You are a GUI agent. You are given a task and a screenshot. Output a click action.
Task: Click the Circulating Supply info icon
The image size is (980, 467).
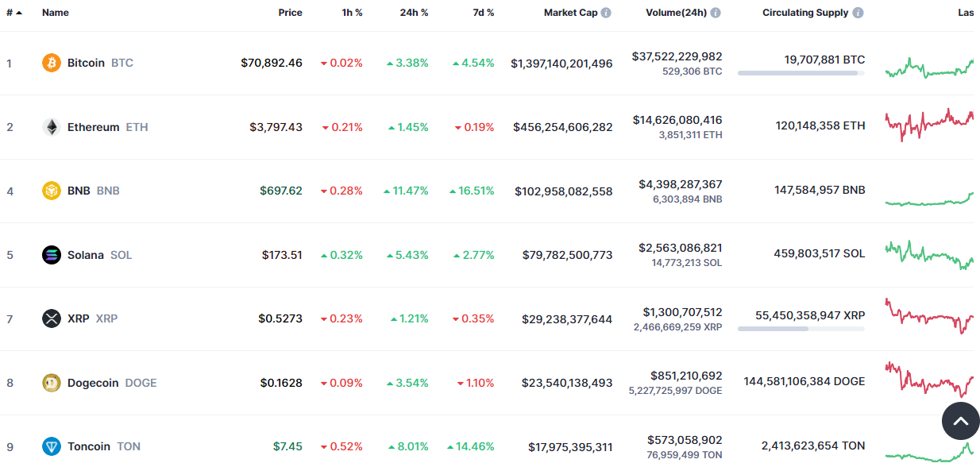tap(858, 13)
